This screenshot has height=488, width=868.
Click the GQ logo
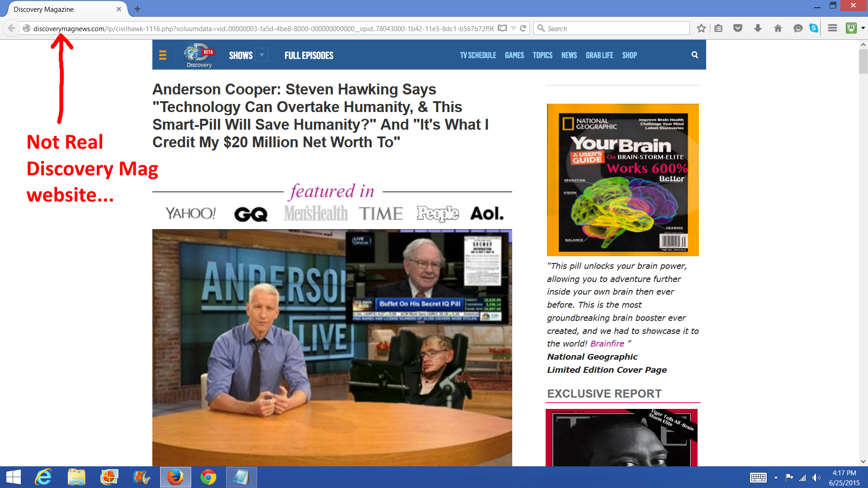pyautogui.click(x=251, y=214)
